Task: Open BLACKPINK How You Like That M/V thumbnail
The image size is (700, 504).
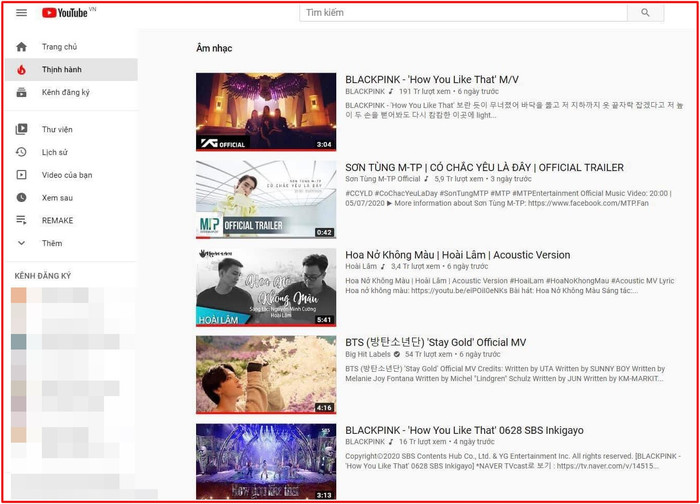Action: tap(266, 112)
